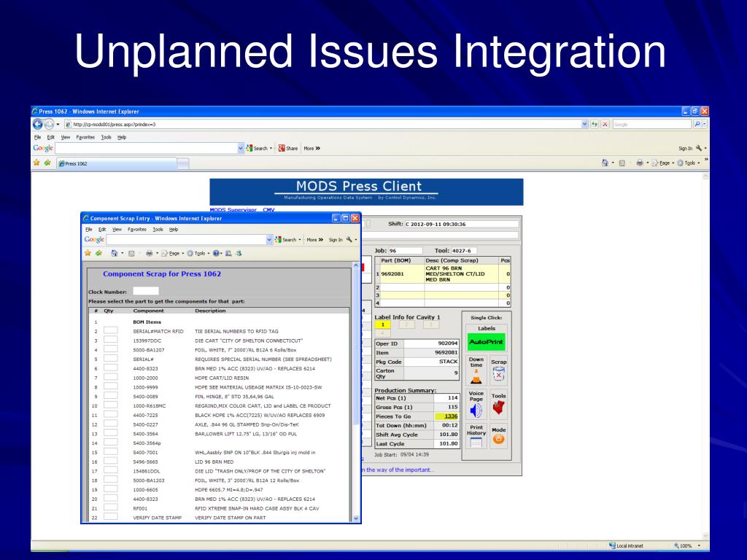This screenshot has width=747, height=560.
Task: Click Add to Favorites icon in the Press 1062 window
Action: [x=47, y=163]
